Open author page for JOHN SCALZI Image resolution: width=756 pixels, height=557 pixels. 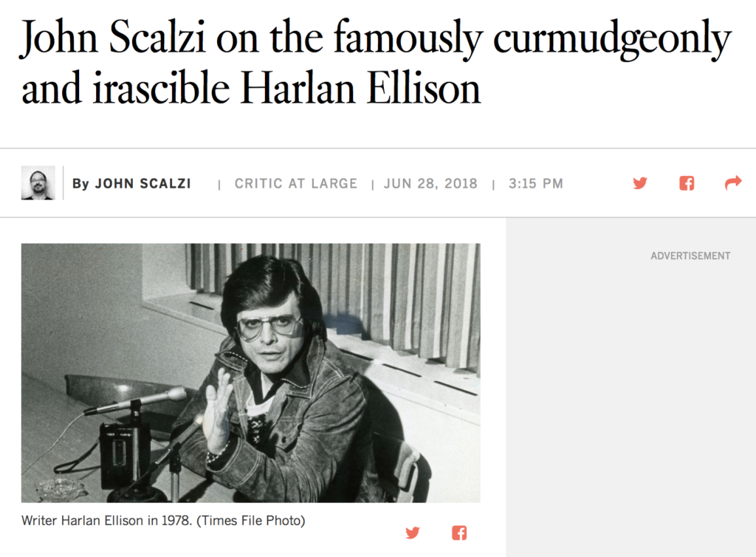click(142, 184)
